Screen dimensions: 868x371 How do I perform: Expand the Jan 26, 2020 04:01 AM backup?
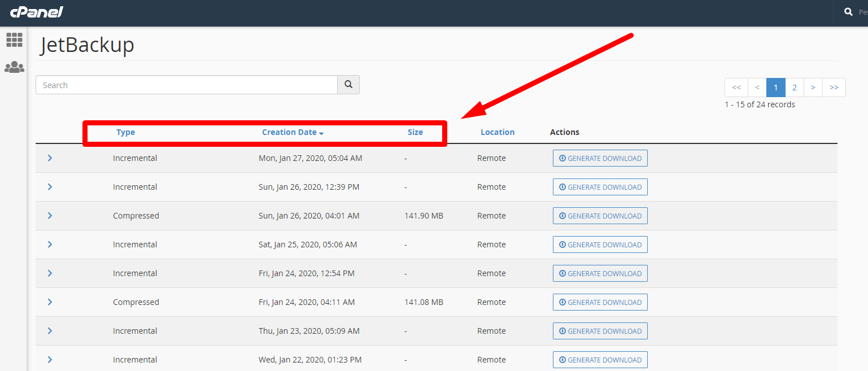coord(50,216)
